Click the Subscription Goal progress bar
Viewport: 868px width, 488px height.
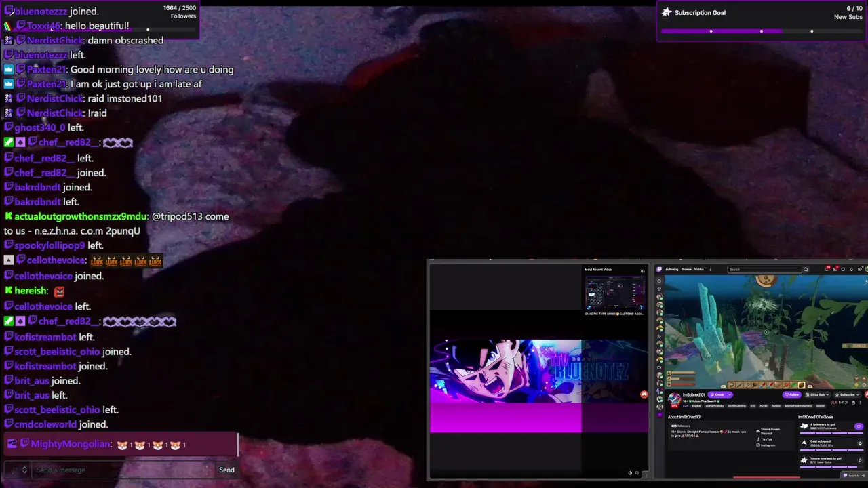tap(762, 31)
